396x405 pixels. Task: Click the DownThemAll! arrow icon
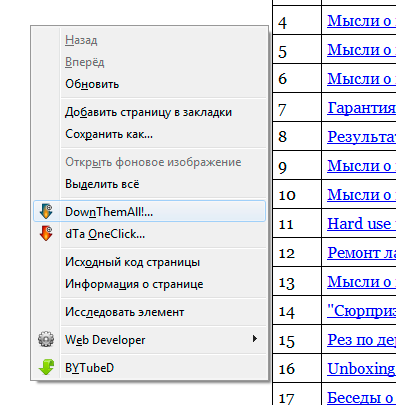[46, 211]
